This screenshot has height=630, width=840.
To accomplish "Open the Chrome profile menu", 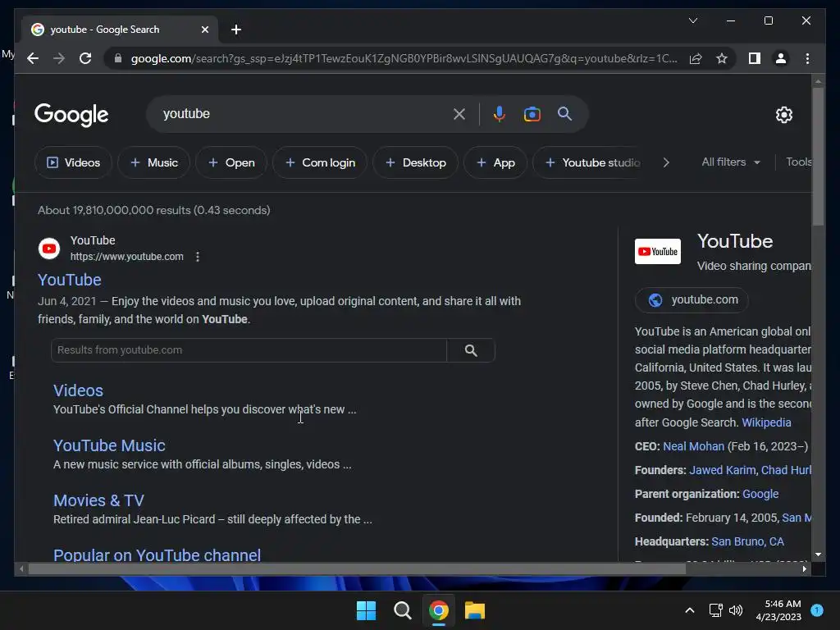I will click(781, 58).
